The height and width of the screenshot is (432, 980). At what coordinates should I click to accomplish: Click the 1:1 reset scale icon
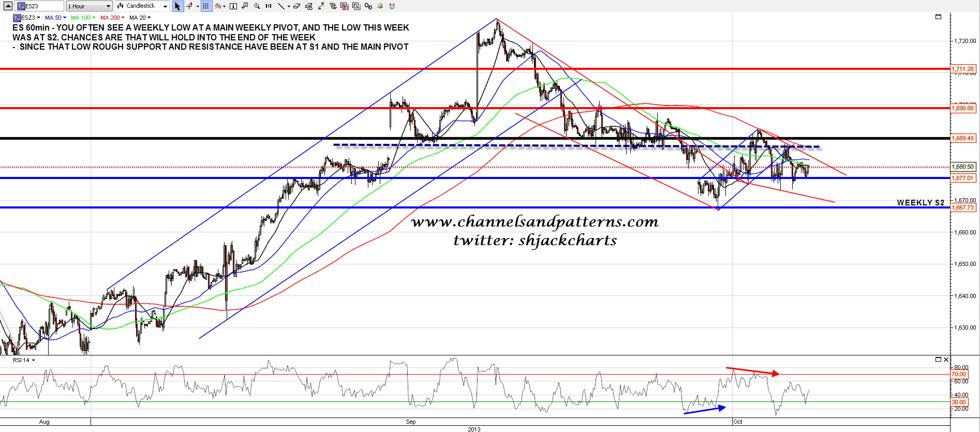pos(268,6)
